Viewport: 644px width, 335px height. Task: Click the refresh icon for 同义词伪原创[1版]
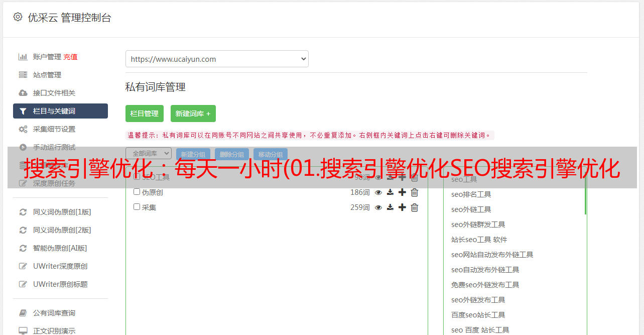click(x=23, y=212)
